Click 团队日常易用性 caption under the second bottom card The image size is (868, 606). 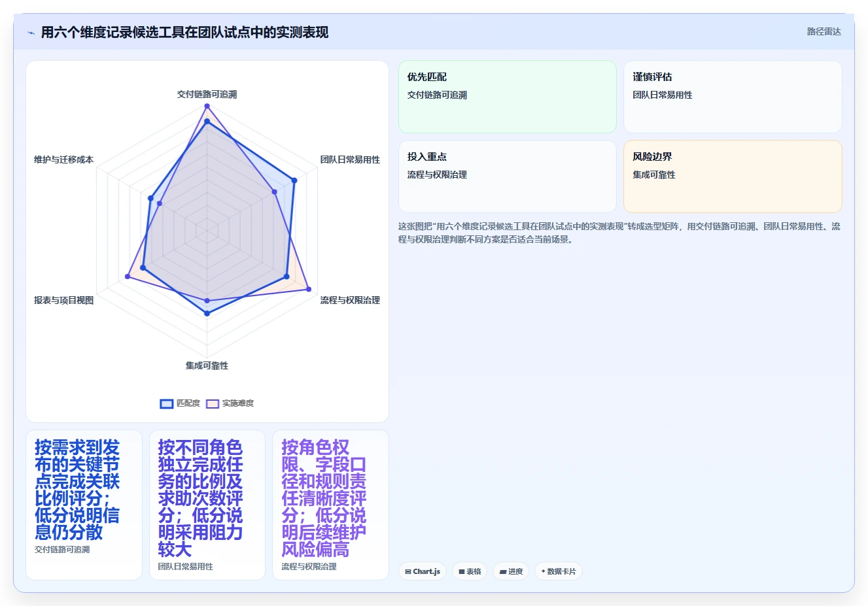click(185, 567)
